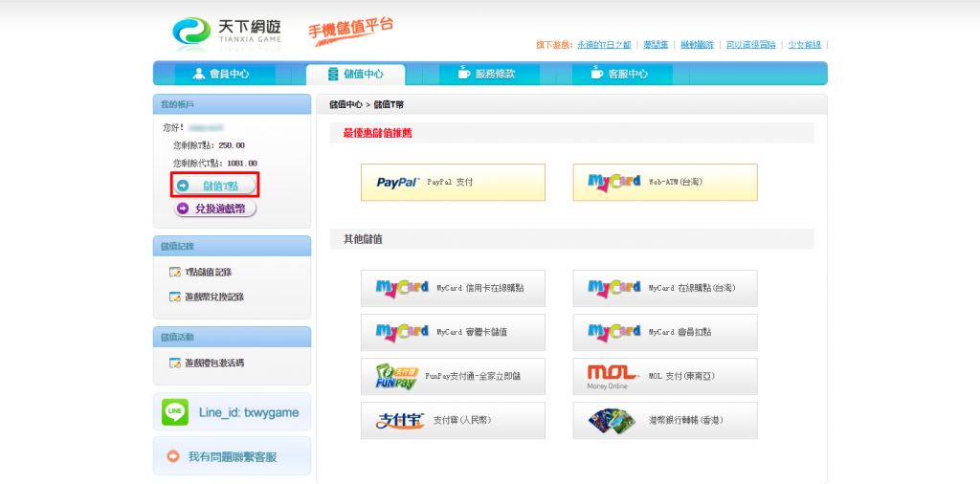Open the 永遠的7日之都 game link
The height and width of the screenshot is (484, 980).
click(x=604, y=45)
